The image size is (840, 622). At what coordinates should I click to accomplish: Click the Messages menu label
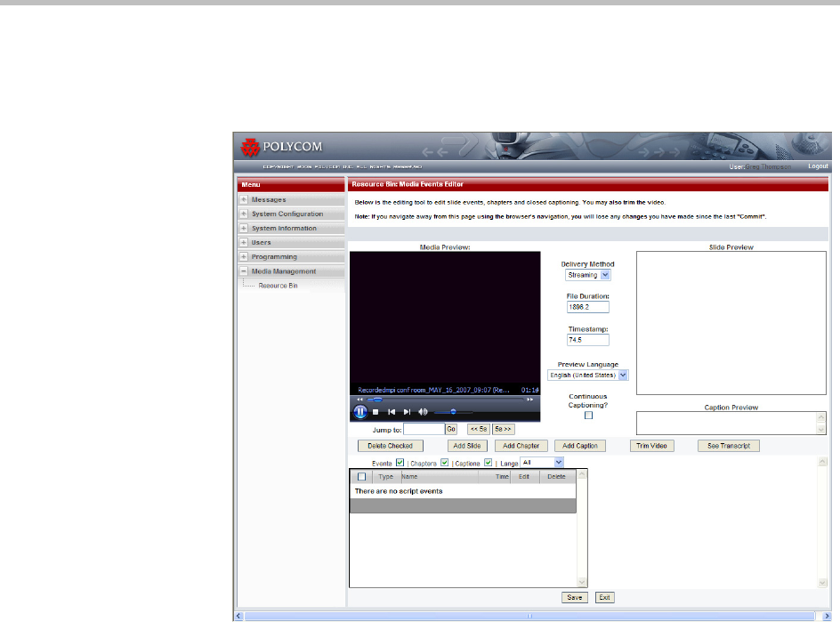pyautogui.click(x=269, y=199)
